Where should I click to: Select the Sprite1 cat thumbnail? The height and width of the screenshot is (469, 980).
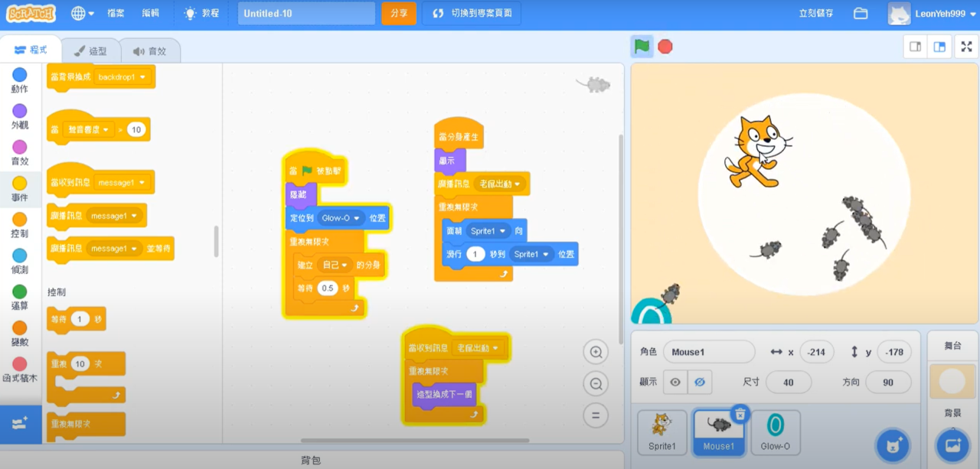click(x=662, y=433)
